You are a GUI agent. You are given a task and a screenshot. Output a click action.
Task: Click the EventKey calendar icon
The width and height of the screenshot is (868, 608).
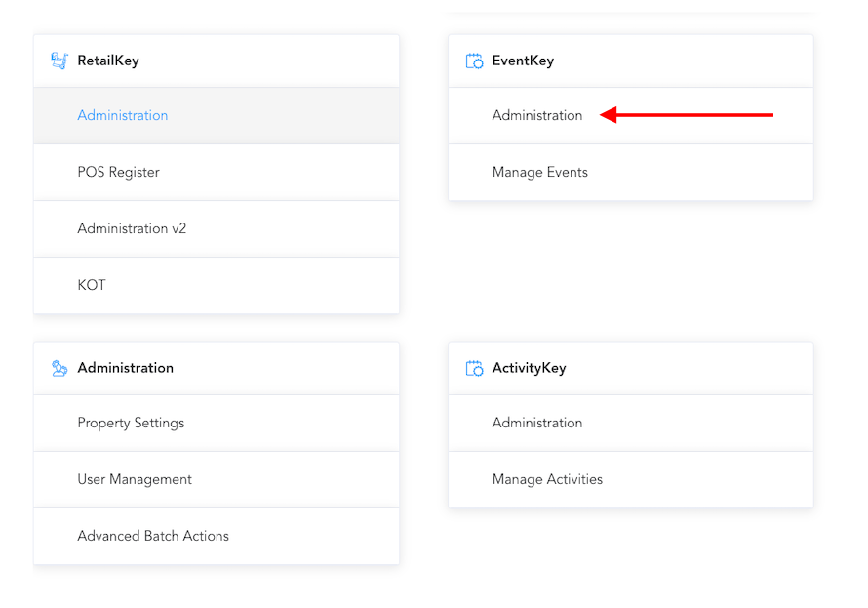(x=474, y=61)
